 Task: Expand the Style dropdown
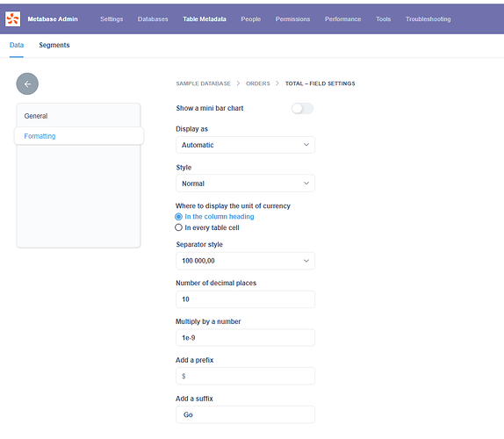pos(245,184)
